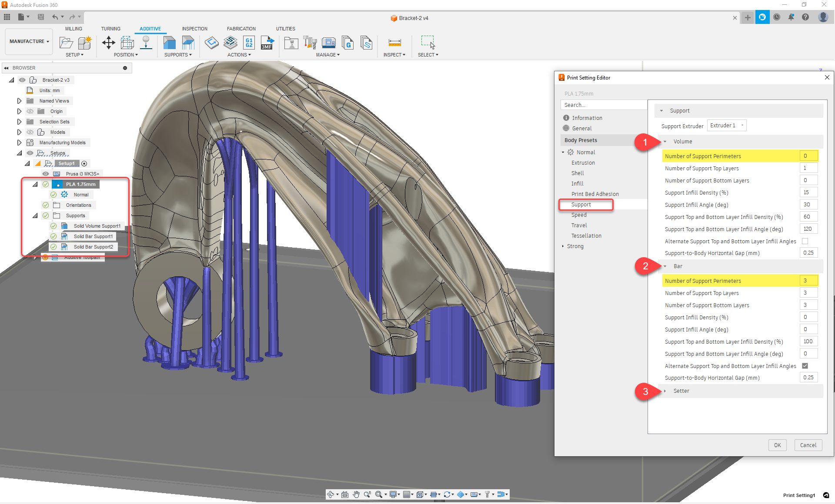Hide Setups with the eye icon
835x504 pixels.
[30, 153]
